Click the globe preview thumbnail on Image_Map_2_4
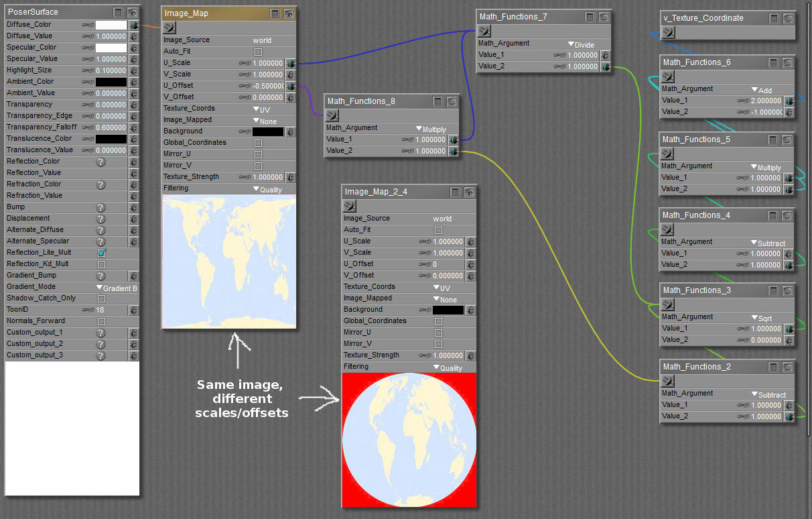812x519 pixels. tap(409, 439)
